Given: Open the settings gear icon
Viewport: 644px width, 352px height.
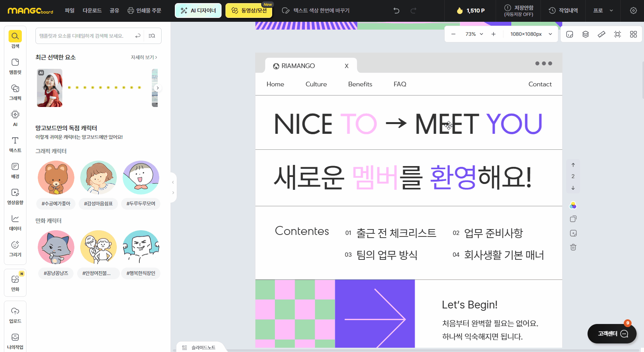Looking at the screenshot, I should (x=633, y=11).
